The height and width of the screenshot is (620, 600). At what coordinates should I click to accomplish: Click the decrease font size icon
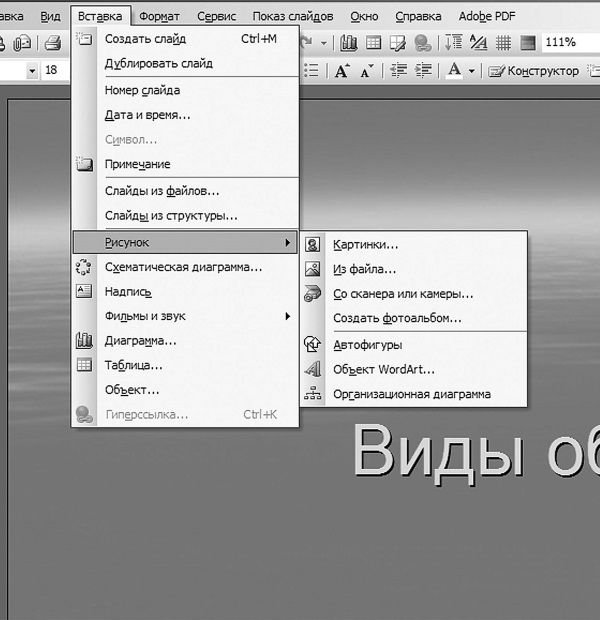point(367,71)
